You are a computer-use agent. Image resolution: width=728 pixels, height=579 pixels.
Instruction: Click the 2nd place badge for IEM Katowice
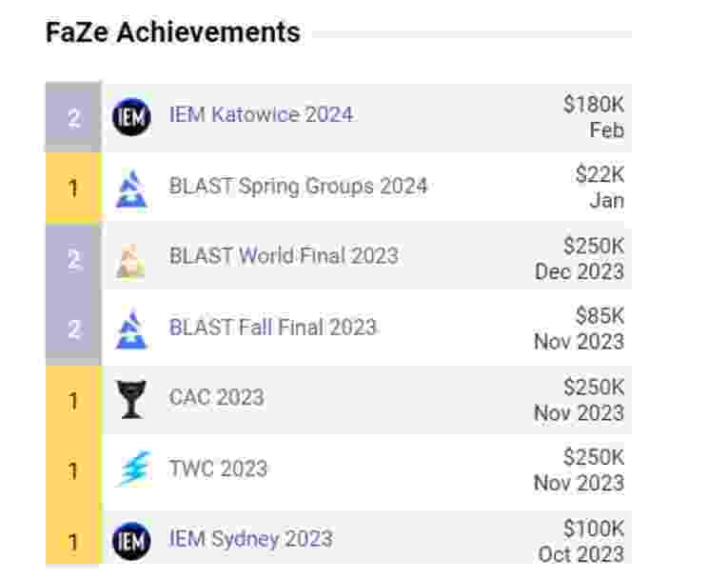[x=73, y=117]
